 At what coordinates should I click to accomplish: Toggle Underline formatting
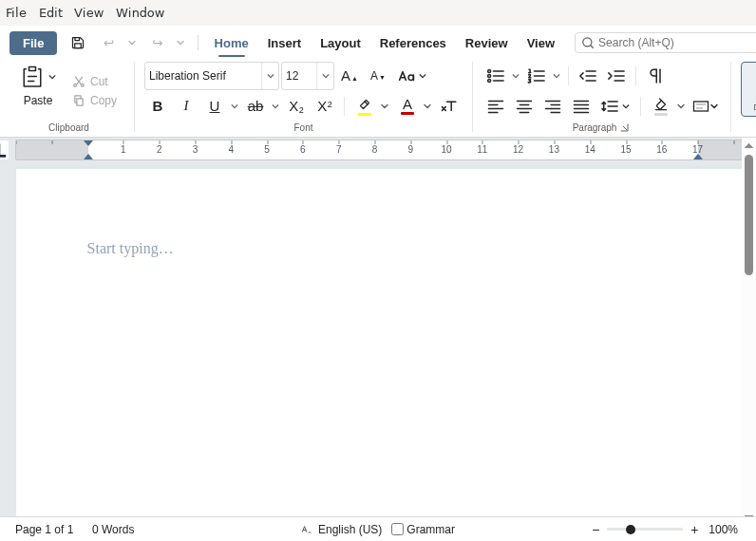click(x=215, y=106)
